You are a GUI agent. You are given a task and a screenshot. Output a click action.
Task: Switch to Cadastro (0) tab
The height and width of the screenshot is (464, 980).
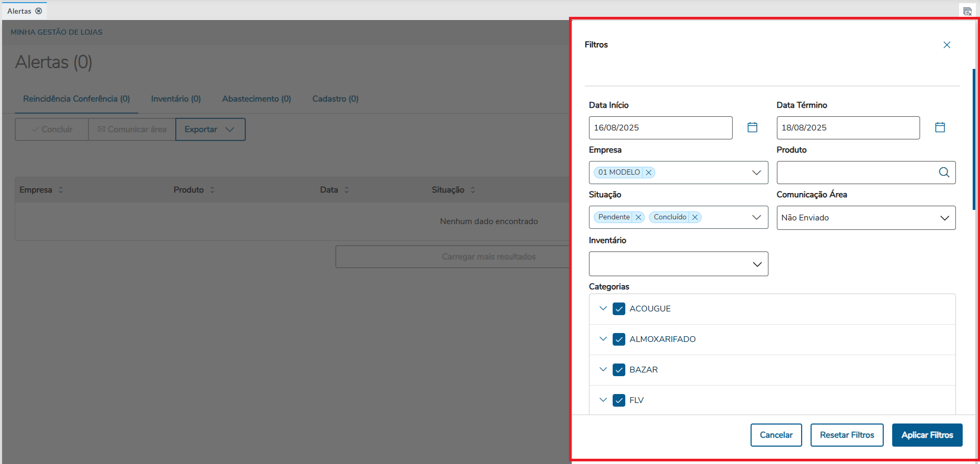(335, 99)
